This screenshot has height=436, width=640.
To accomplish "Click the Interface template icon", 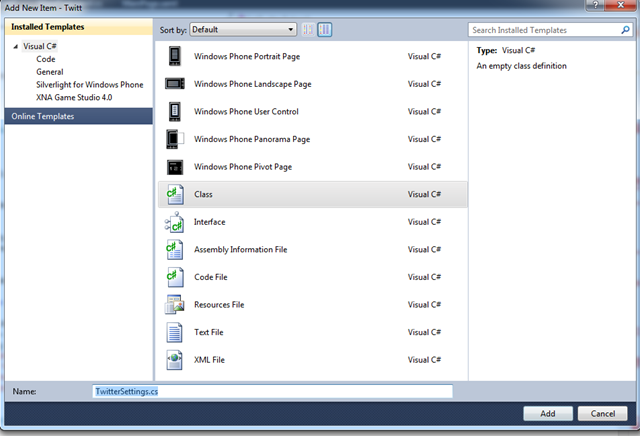I will tap(175, 222).
